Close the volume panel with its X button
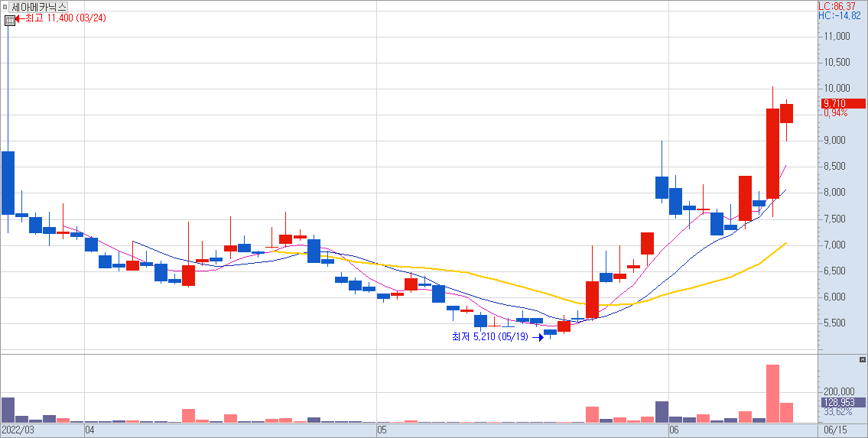868x438 pixels. click(x=862, y=360)
